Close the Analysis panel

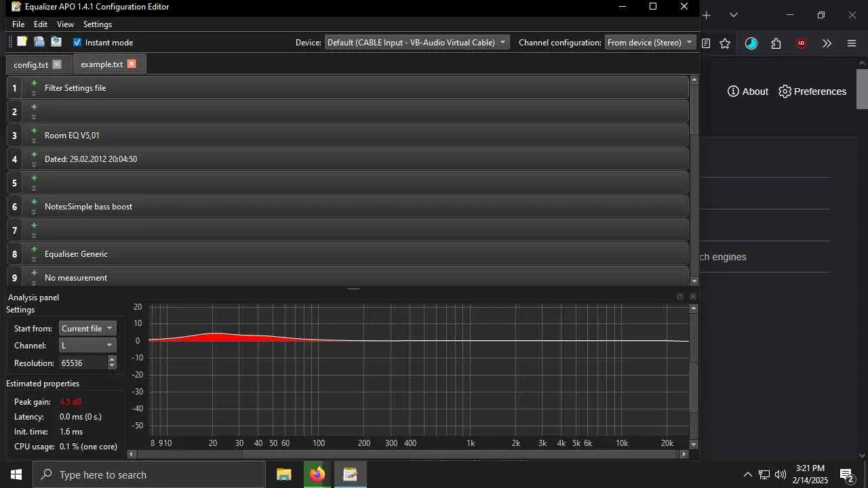click(x=692, y=296)
